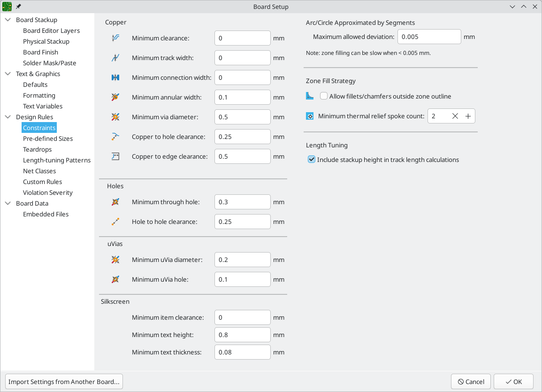Click the Hole to hole clearance icon
The image size is (542, 392).
click(115, 222)
